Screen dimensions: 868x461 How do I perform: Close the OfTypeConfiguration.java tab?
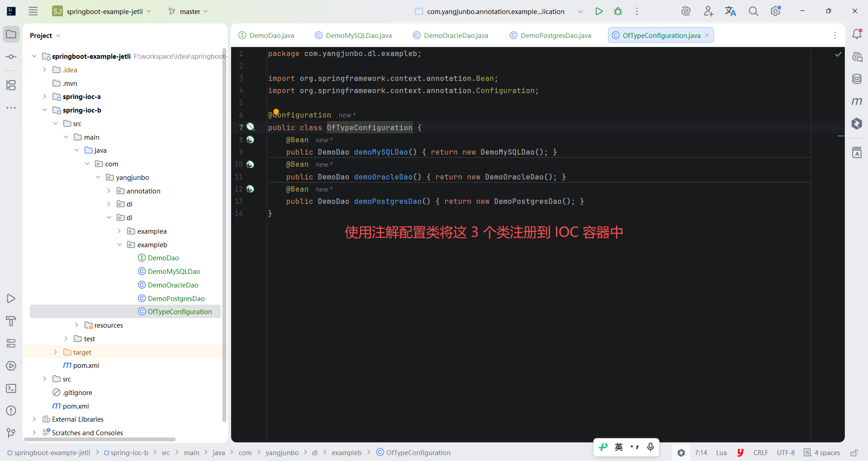point(707,35)
